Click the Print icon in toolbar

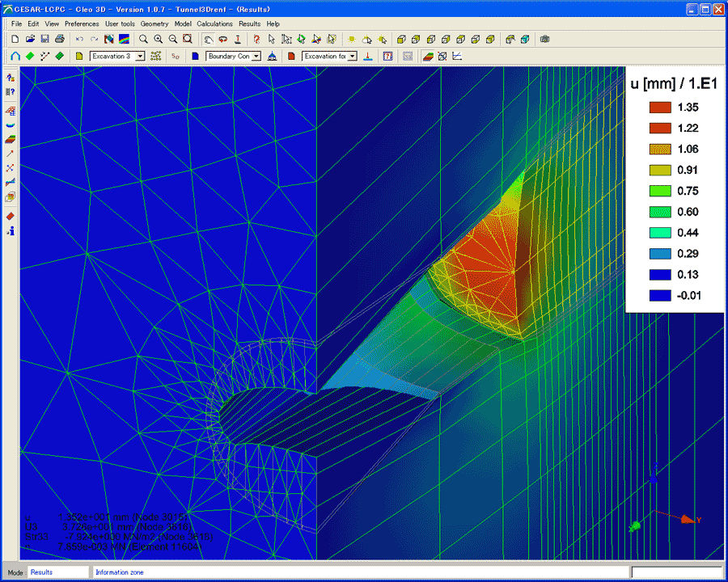[59, 39]
